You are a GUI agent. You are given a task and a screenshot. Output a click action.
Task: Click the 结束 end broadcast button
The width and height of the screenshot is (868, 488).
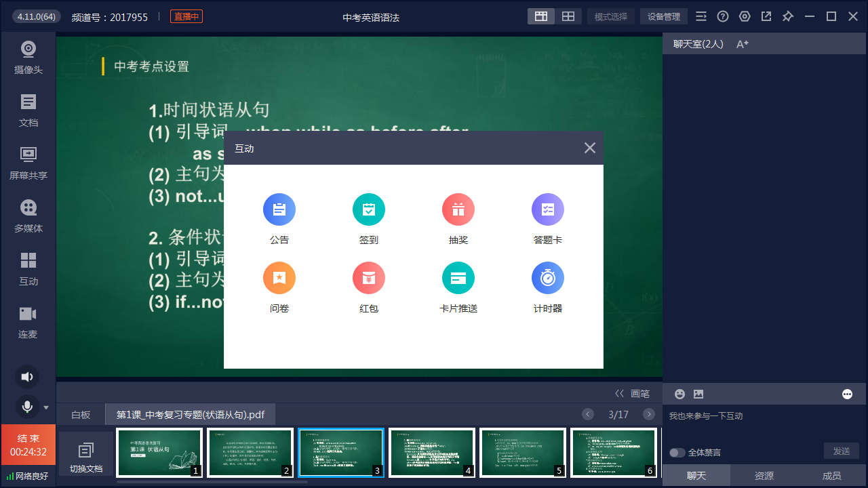[x=28, y=445]
